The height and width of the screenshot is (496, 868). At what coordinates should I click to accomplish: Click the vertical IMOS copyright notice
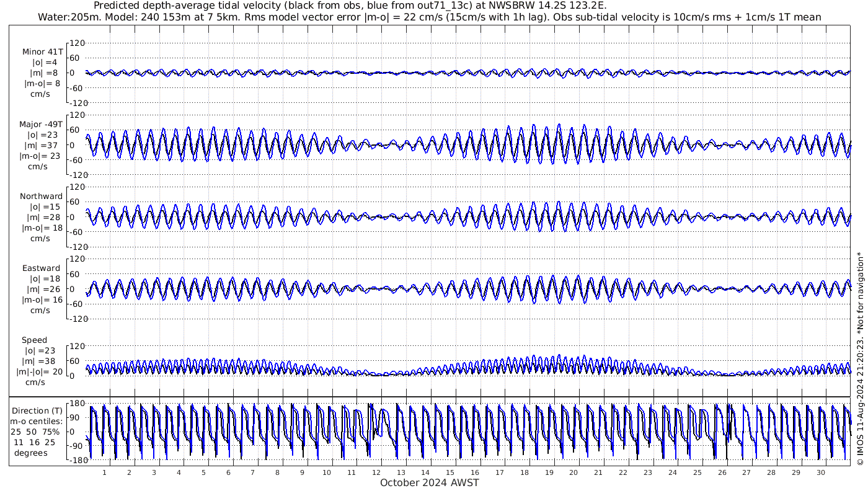pos(860,359)
